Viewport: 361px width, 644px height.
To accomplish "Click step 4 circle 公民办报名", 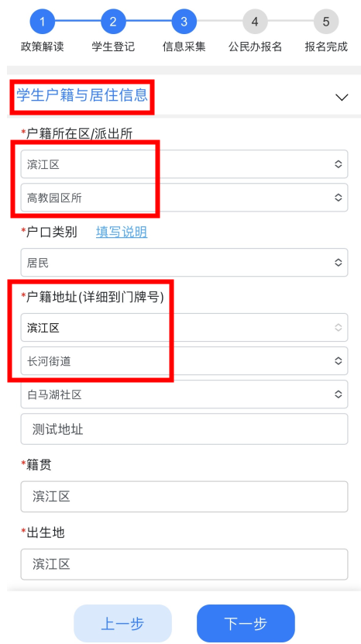I will click(255, 22).
